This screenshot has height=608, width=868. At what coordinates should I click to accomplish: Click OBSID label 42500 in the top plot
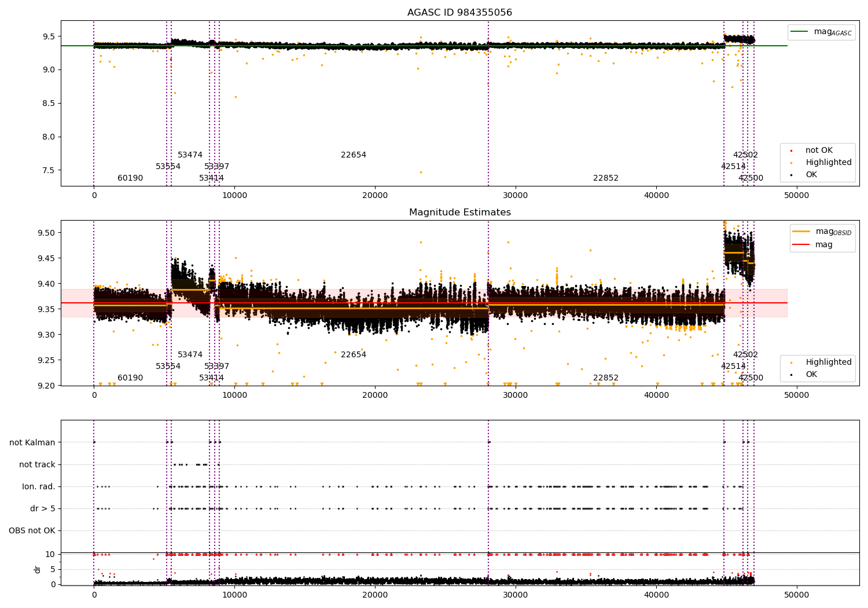(751, 178)
